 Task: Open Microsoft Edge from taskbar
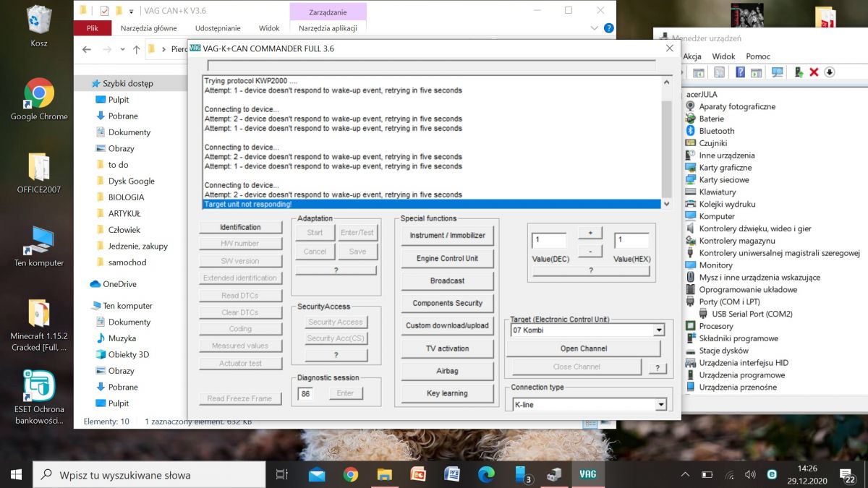[486, 475]
